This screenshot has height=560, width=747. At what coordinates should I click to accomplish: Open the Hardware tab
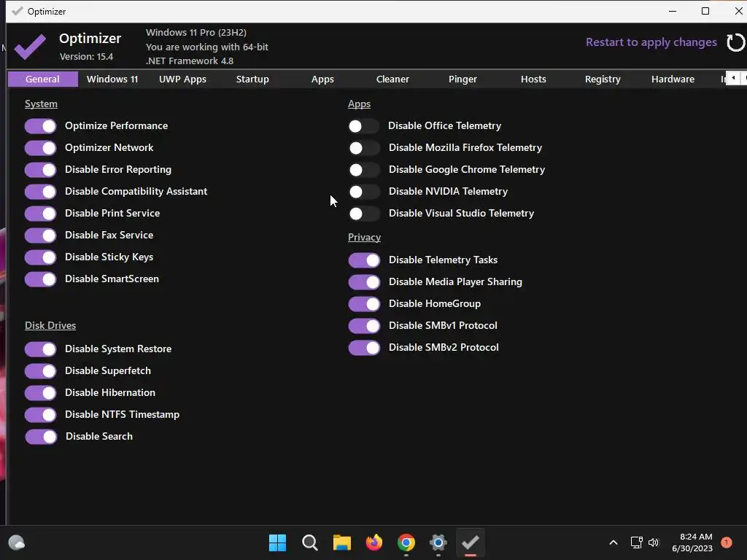click(x=673, y=79)
